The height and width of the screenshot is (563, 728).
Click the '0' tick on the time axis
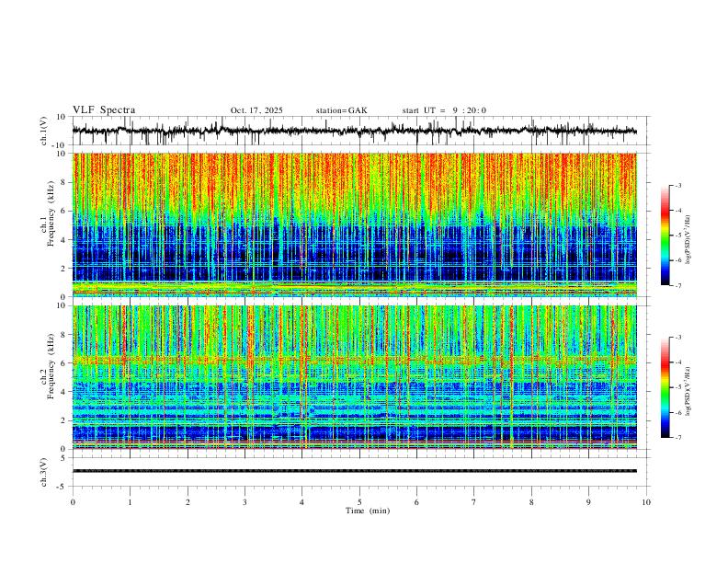73,502
